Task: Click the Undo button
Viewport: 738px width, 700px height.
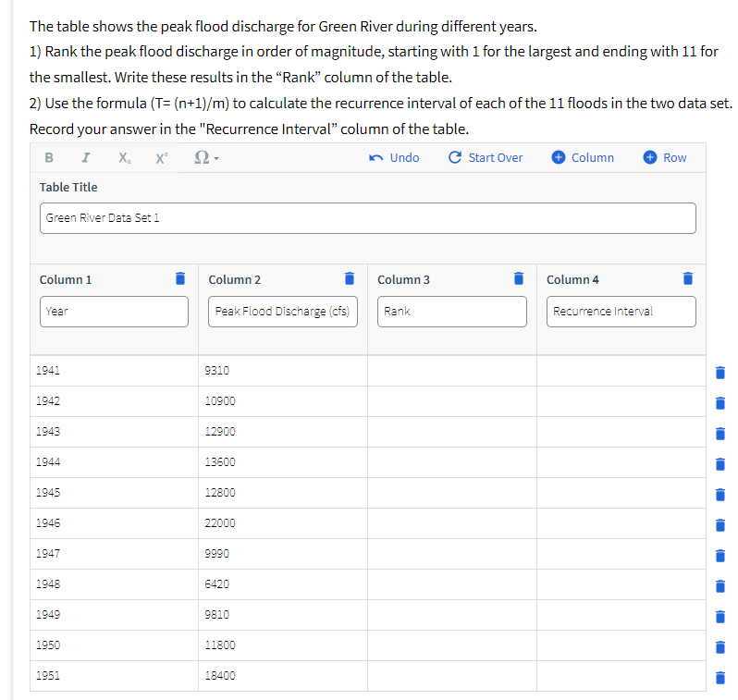Action: click(x=394, y=158)
